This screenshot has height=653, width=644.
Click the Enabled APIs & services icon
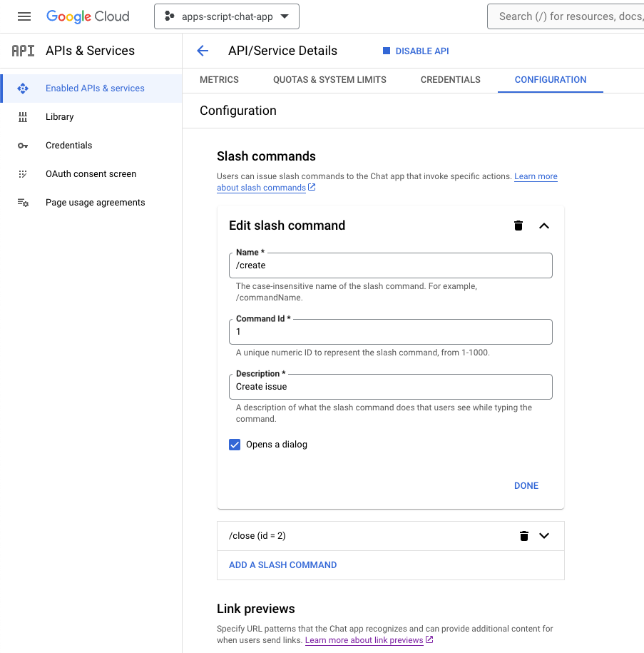(x=23, y=88)
